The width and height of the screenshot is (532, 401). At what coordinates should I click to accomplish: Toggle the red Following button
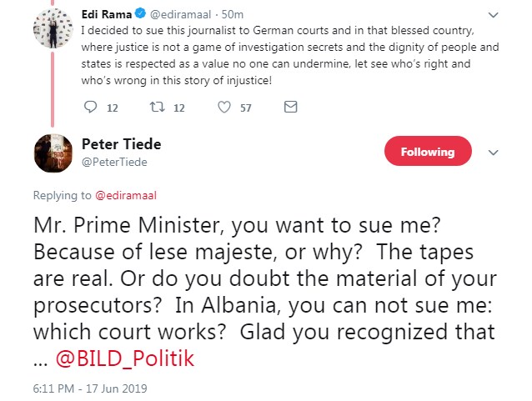tap(428, 153)
